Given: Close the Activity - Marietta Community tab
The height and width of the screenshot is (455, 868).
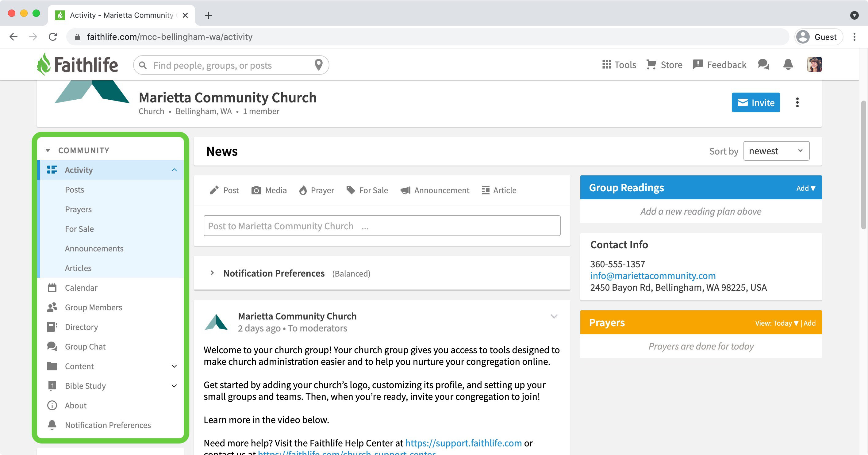Looking at the screenshot, I should [185, 15].
